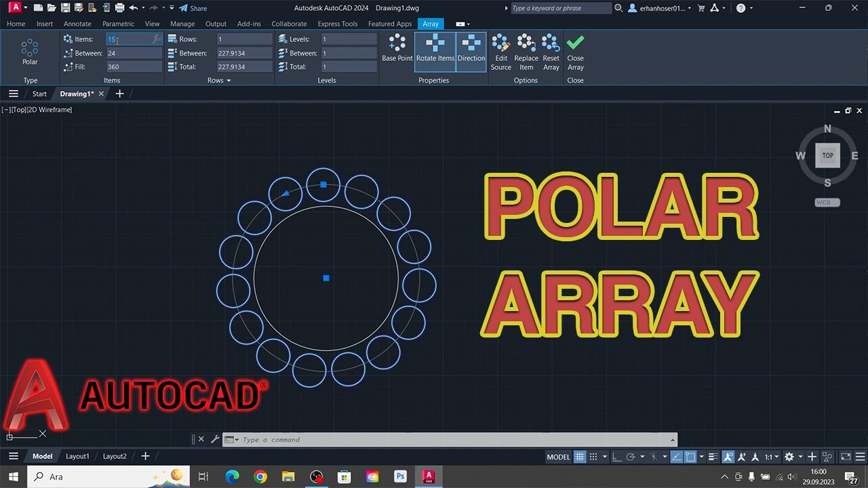This screenshot has width=868, height=488.
Task: Open the Autodesk account dropdown
Action: click(x=660, y=8)
